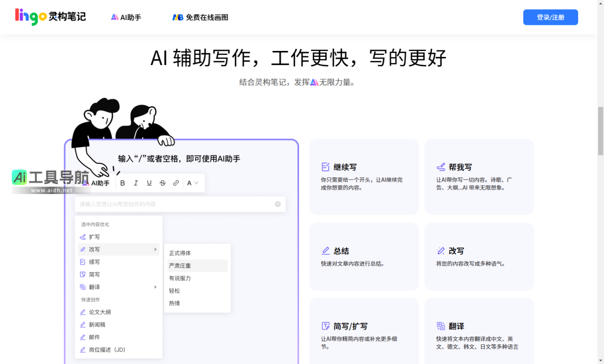Toggle strikethrough formatting
The height and width of the screenshot is (364, 604).
[x=162, y=183]
